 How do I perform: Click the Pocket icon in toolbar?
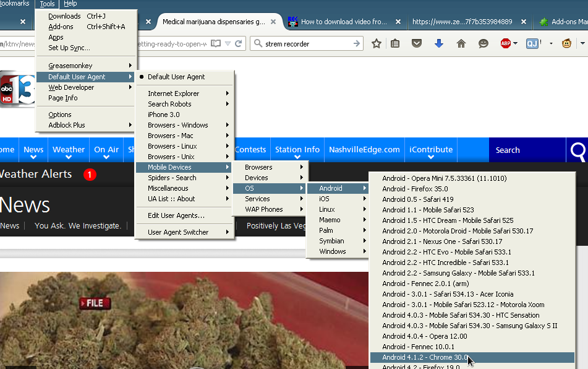[x=417, y=43]
